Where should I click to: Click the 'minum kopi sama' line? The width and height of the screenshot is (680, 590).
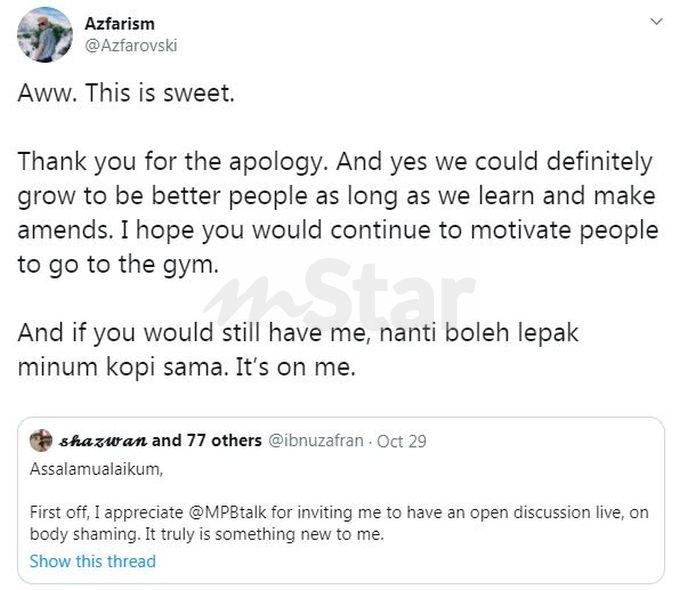click(x=186, y=367)
